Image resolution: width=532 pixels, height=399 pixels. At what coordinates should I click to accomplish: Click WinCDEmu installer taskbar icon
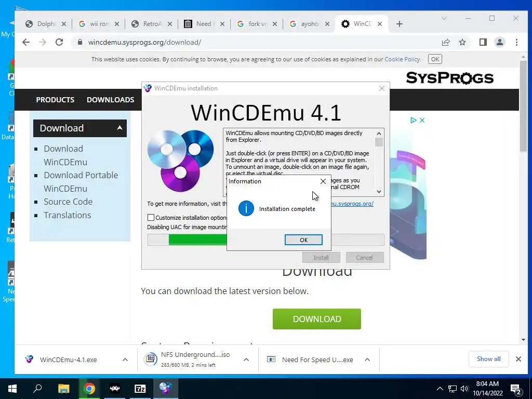click(166, 389)
